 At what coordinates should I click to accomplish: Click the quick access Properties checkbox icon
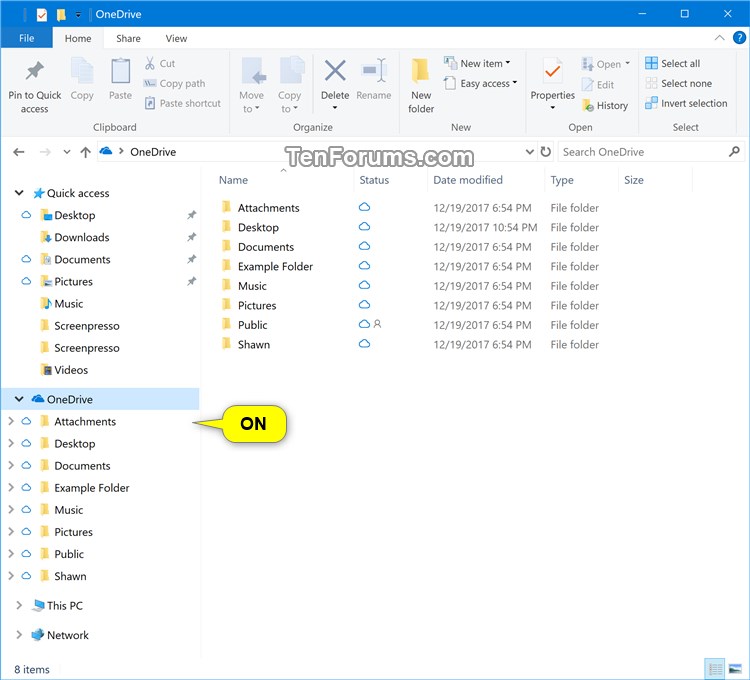coord(42,15)
